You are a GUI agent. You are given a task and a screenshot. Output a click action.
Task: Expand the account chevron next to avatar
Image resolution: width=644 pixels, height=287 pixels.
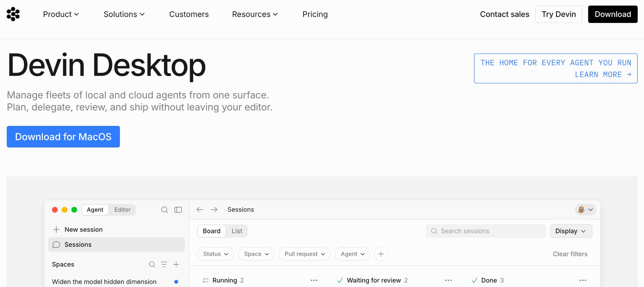point(591,210)
